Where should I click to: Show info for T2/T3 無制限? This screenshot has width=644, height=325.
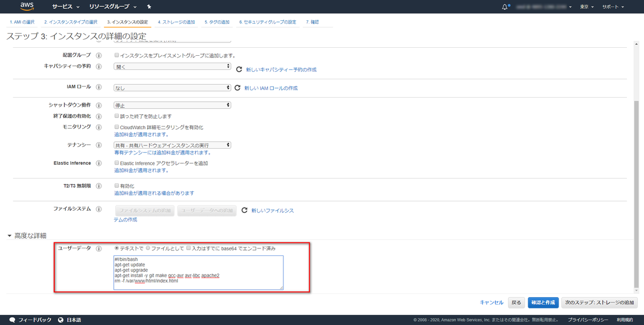(99, 186)
